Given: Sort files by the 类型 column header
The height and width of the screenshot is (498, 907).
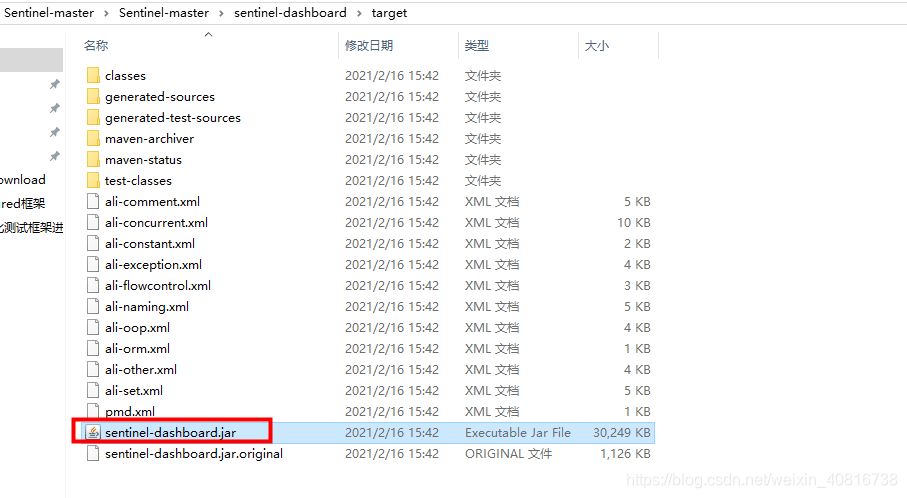Looking at the screenshot, I should [x=477, y=46].
